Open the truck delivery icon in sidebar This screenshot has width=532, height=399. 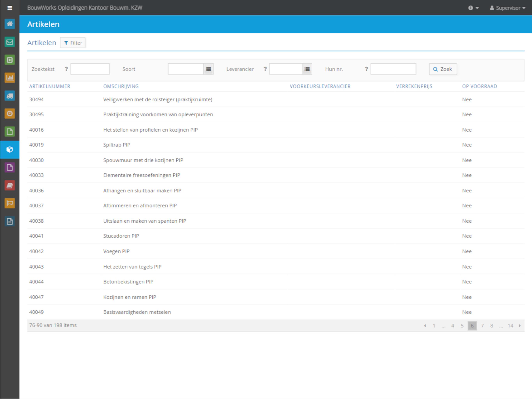click(10, 96)
